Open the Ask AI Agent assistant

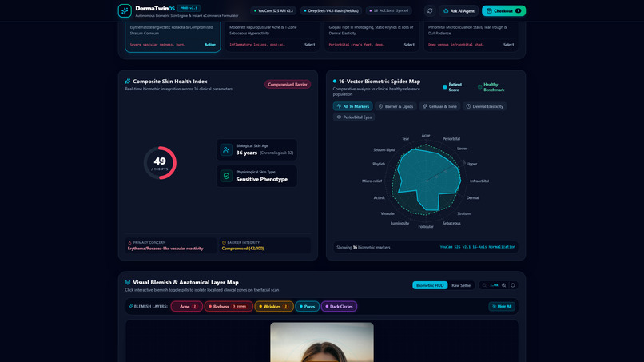coord(459,10)
